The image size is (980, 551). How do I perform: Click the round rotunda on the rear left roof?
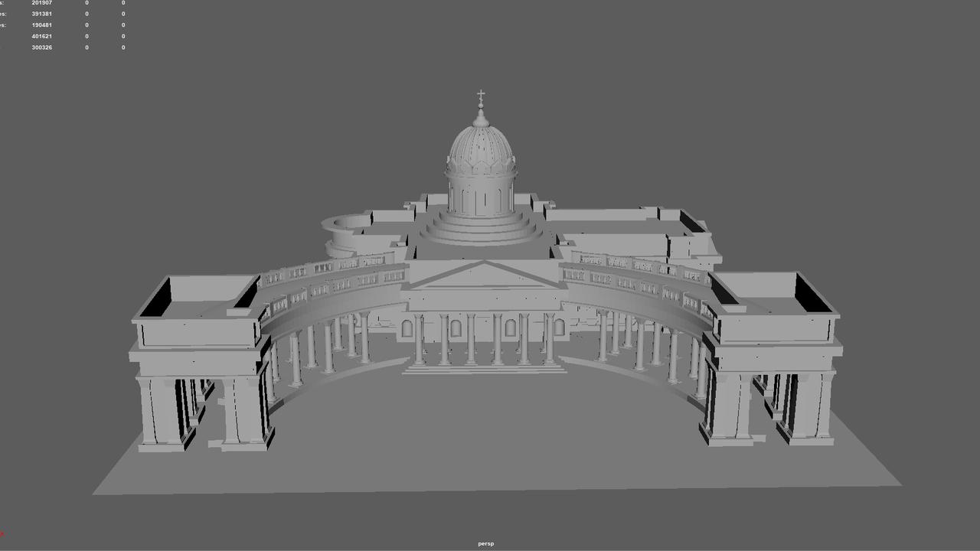pyautogui.click(x=349, y=233)
